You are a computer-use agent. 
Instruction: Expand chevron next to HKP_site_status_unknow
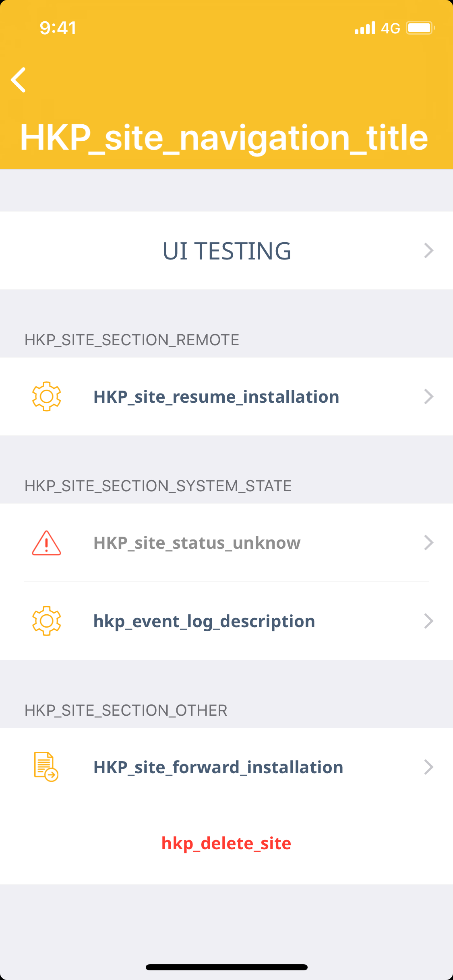point(428,543)
